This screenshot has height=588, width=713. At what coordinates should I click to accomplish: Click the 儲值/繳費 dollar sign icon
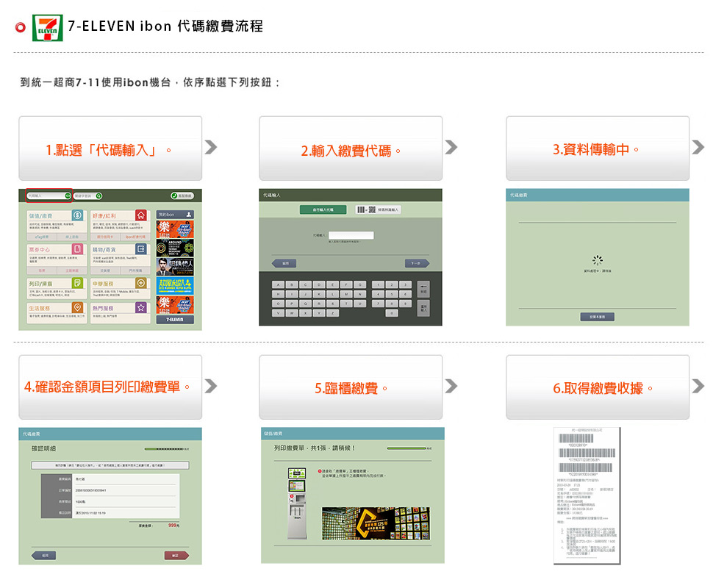[x=78, y=215]
